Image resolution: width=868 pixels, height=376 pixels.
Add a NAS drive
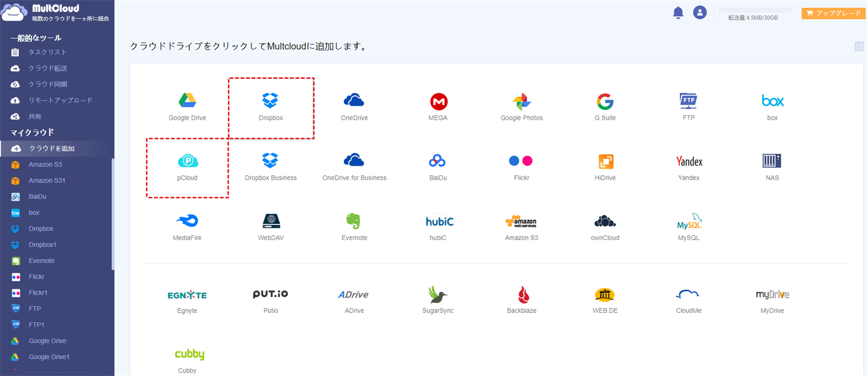[x=773, y=167]
